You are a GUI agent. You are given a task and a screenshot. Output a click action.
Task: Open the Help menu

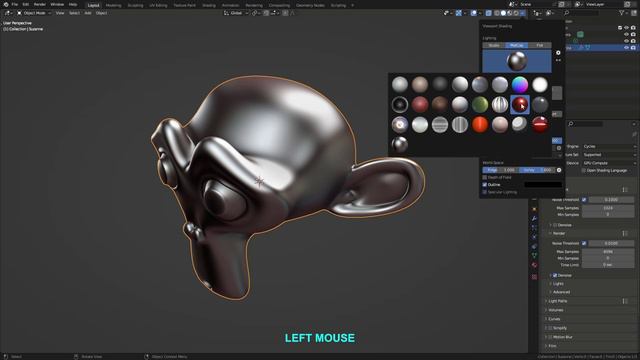point(73,4)
